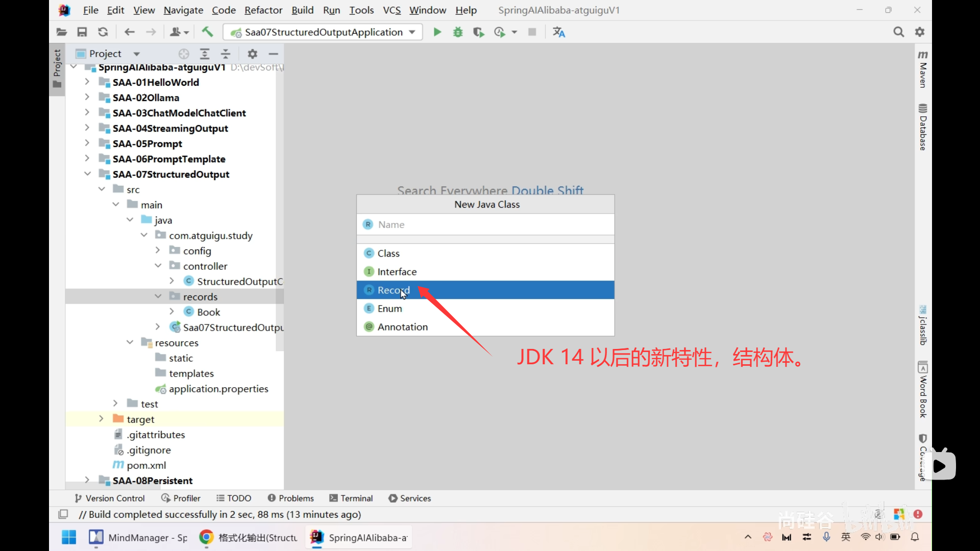Image resolution: width=980 pixels, height=551 pixels.
Task: Select Enum in New Java Class list
Action: [x=390, y=309]
